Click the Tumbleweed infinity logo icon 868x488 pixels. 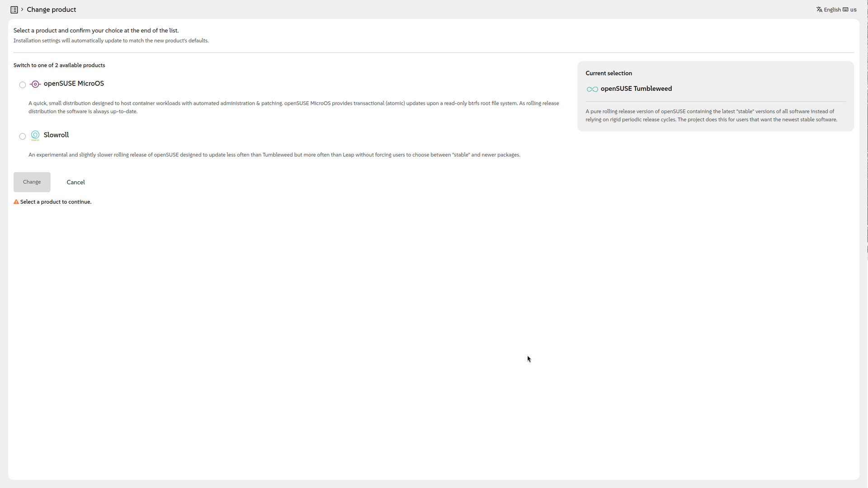click(x=592, y=89)
